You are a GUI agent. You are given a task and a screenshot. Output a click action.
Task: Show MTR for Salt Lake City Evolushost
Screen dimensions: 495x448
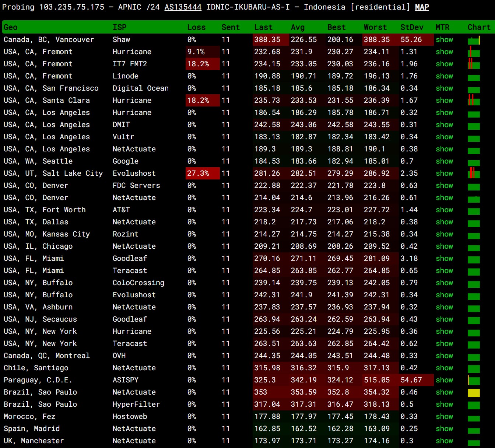(444, 173)
